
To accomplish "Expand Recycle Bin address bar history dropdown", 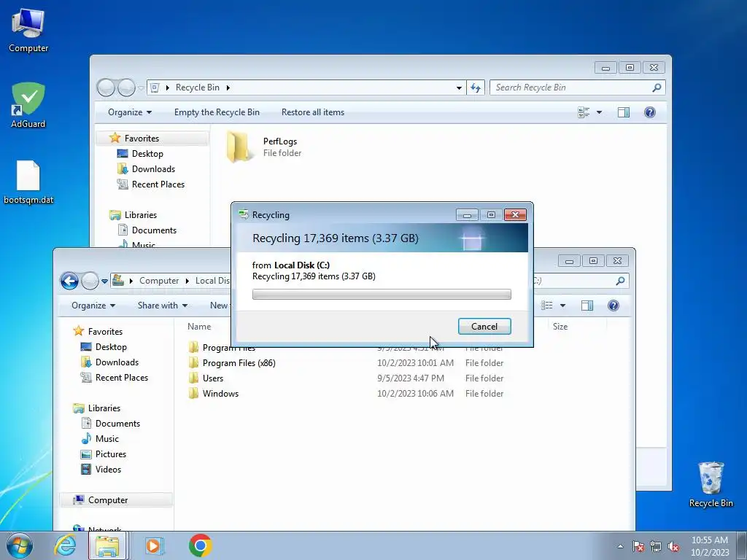I will (x=459, y=87).
